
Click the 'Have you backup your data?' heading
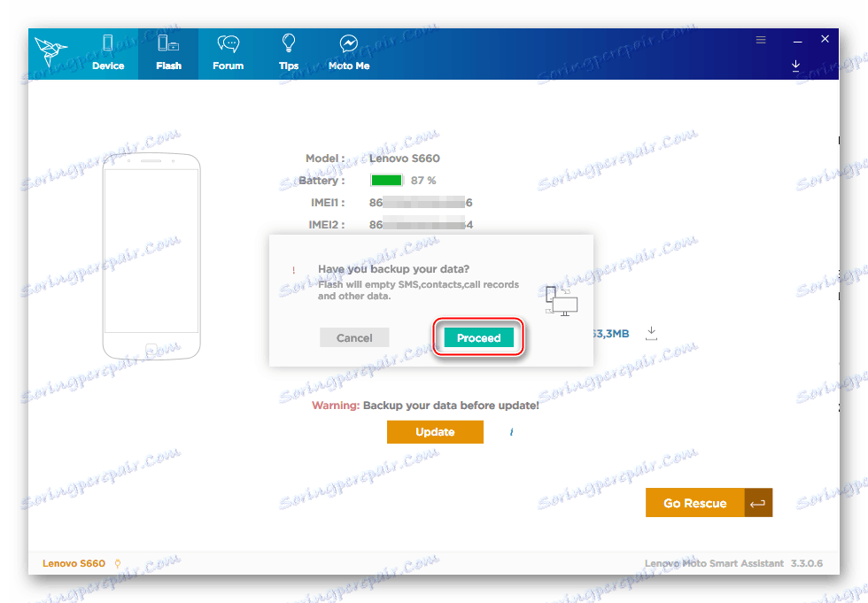[393, 269]
